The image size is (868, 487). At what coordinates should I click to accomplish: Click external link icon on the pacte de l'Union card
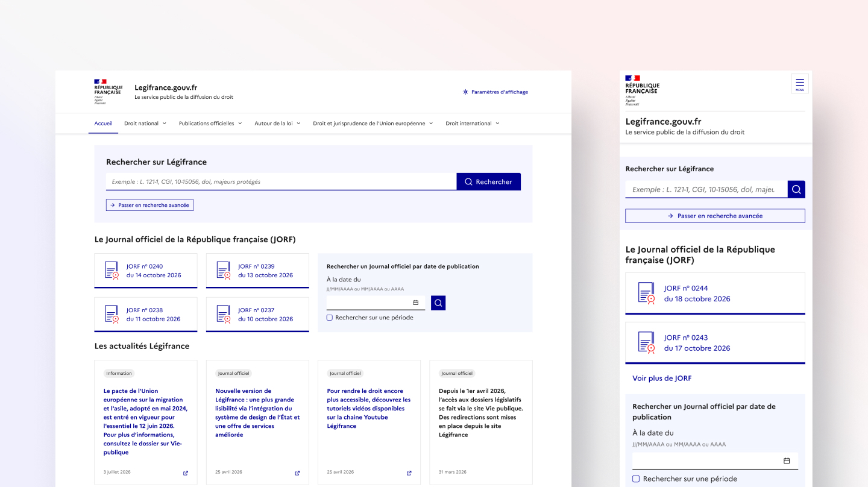tap(185, 473)
